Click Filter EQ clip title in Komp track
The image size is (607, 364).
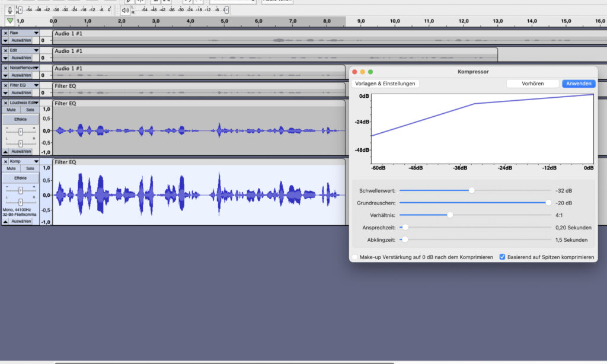65,162
